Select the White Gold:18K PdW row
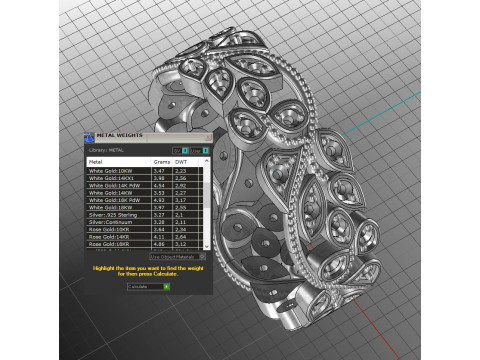Image resolution: width=480 pixels, height=360 pixels. coord(144,200)
